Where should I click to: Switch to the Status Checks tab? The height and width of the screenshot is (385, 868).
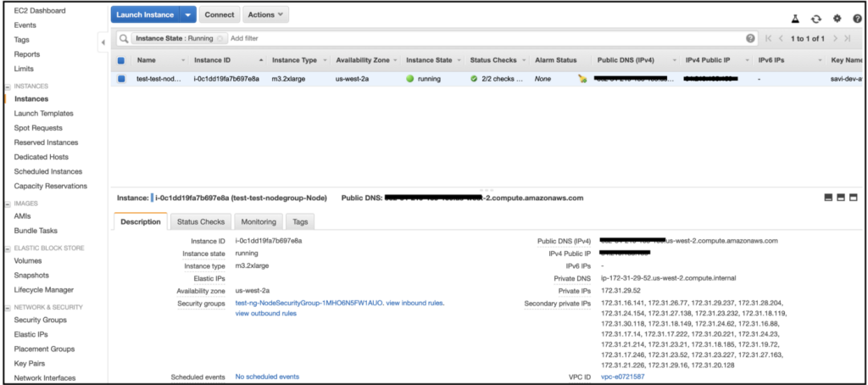(x=201, y=221)
